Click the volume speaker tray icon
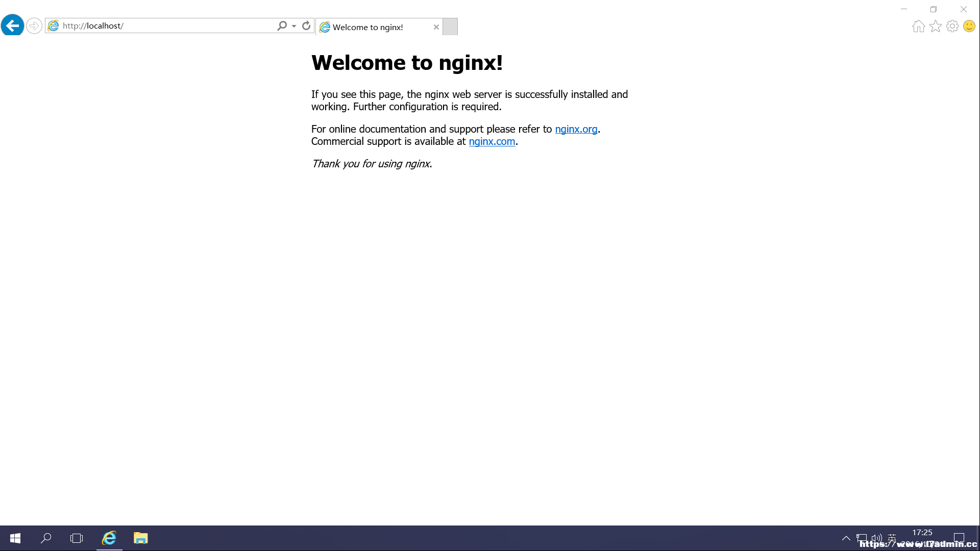Viewport: 980px width, 551px height. point(877,538)
